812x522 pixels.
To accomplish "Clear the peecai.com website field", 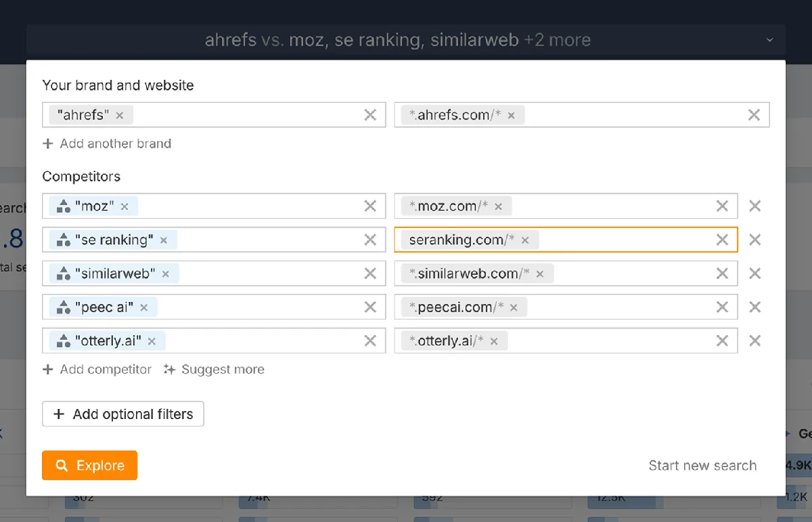I will click(x=722, y=307).
